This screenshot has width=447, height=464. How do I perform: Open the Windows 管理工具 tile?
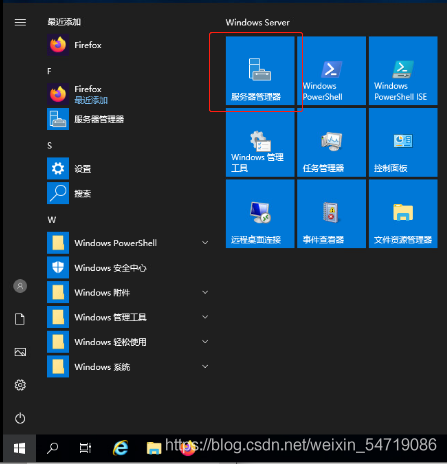260,142
